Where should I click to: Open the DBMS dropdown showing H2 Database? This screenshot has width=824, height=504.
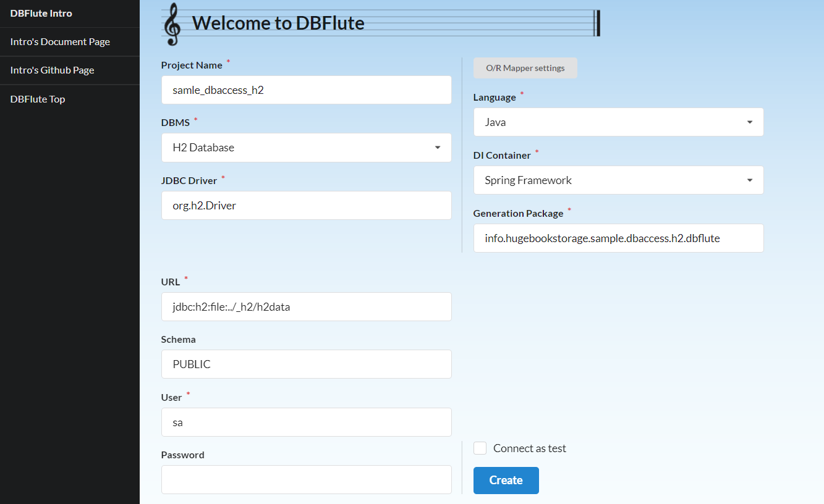pos(307,148)
